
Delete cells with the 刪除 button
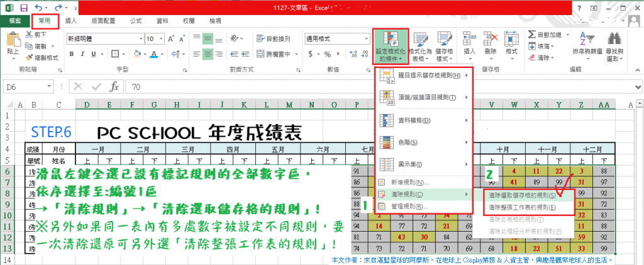(491, 44)
